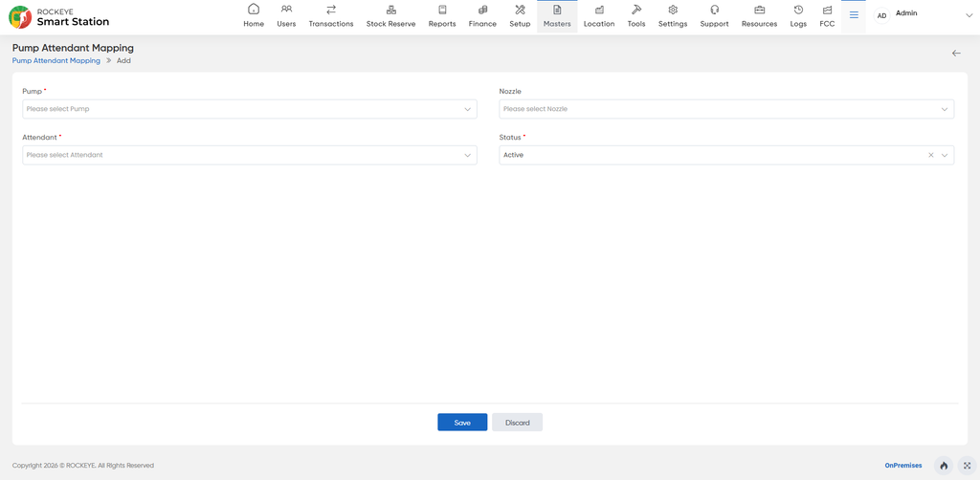The height and width of the screenshot is (480, 980).
Task: Open the Support headset icon
Action: coord(714,10)
